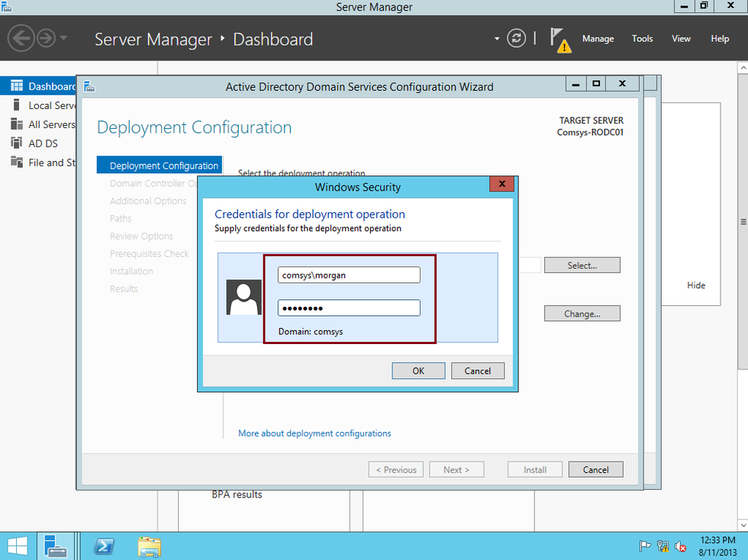The height and width of the screenshot is (560, 748).
Task: Click the Local Server icon in sidebar
Action: point(17,105)
